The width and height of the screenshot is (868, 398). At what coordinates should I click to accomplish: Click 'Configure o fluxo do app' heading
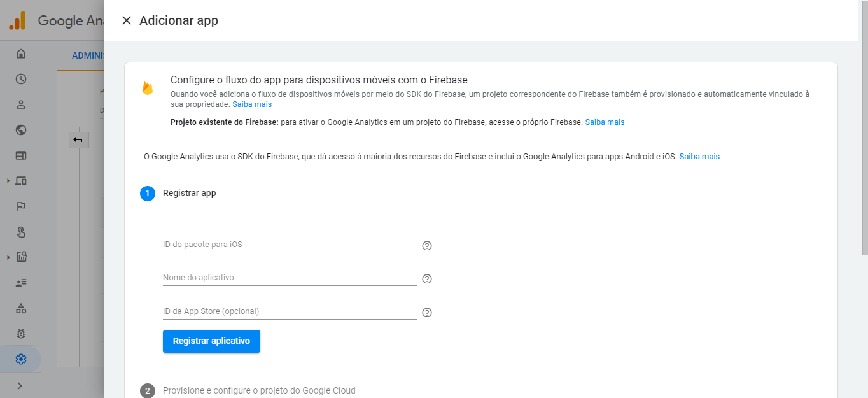tap(319, 80)
